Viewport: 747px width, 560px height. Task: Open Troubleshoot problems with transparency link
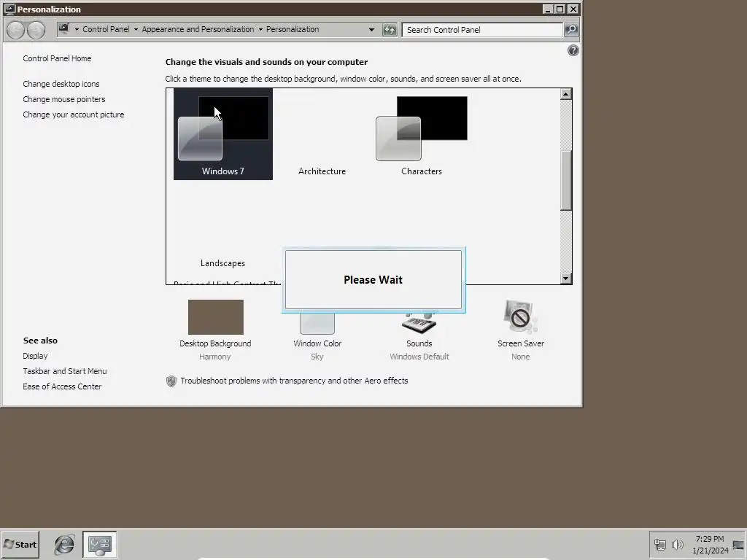(x=294, y=381)
